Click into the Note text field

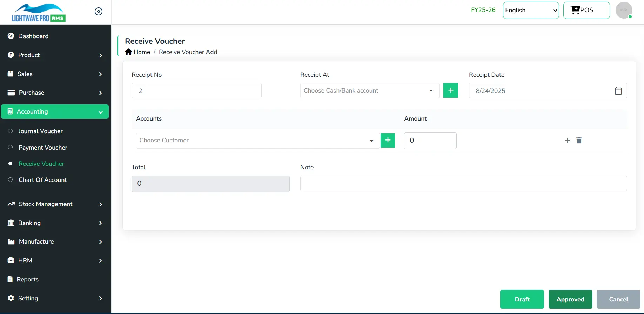[x=463, y=183]
